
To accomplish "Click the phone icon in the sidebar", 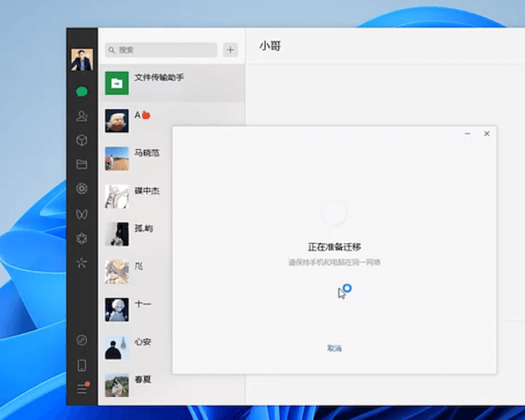I will [x=81, y=365].
